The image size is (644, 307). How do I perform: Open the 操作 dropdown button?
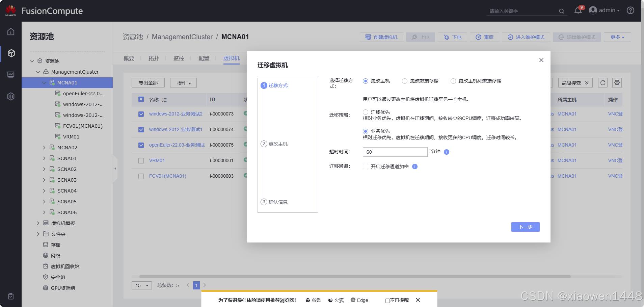[x=183, y=83]
